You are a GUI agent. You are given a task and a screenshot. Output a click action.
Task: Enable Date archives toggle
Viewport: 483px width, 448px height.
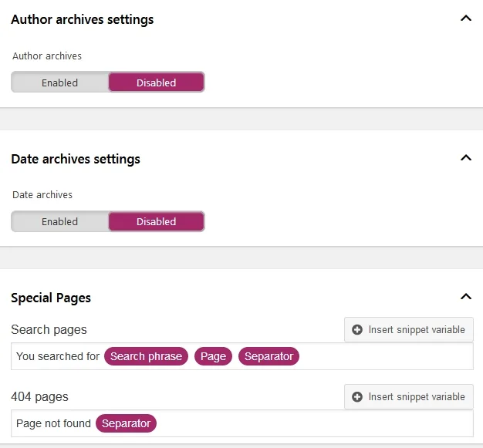[x=59, y=221]
